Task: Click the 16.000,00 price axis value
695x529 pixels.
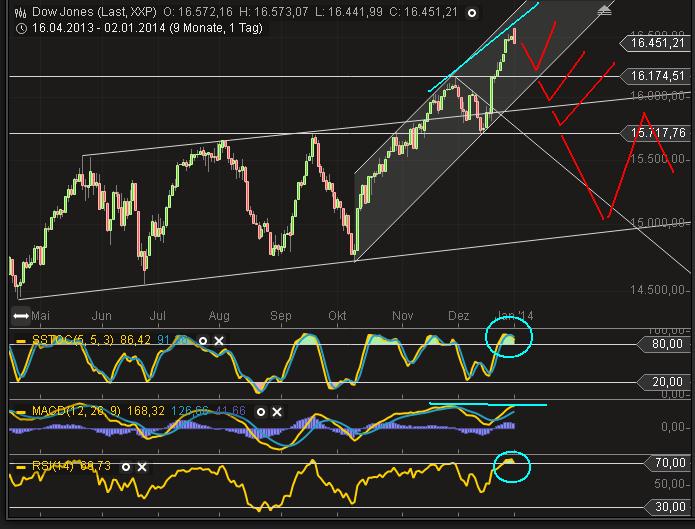Action: 658,96
